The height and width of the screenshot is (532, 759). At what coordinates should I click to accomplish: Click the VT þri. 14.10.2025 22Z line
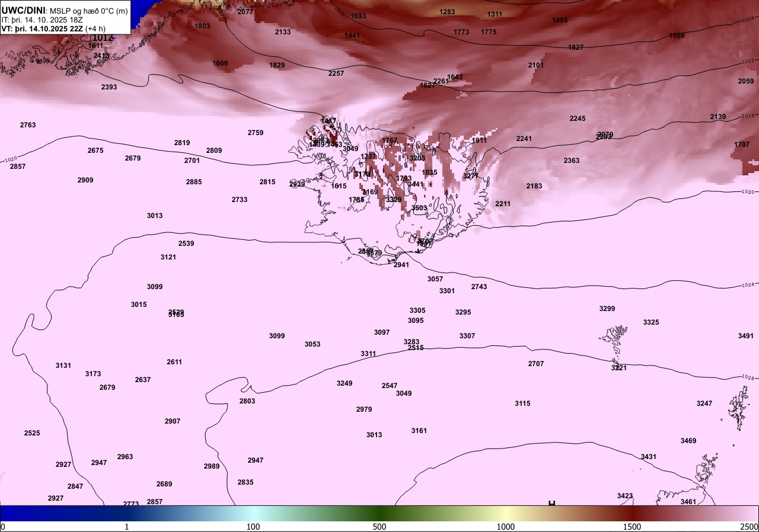53,28
